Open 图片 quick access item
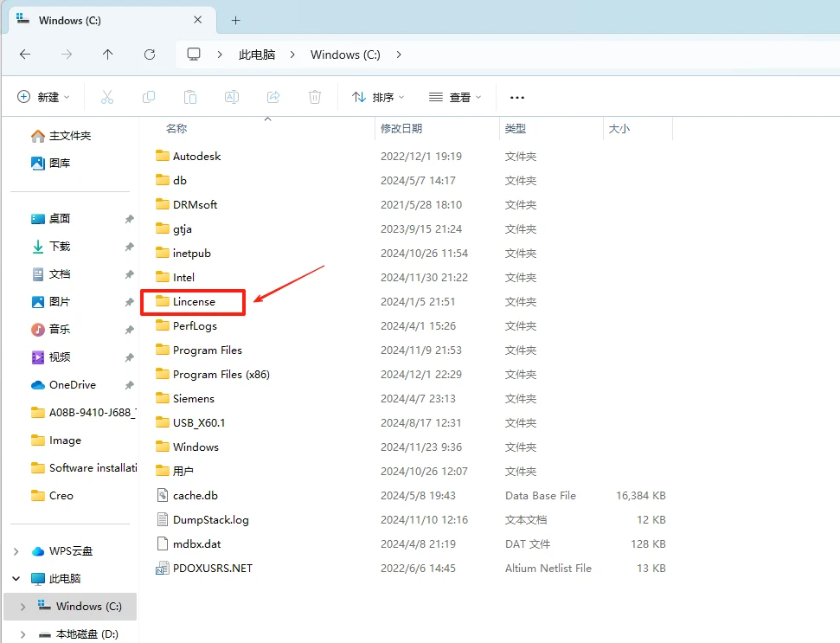 [x=51, y=302]
